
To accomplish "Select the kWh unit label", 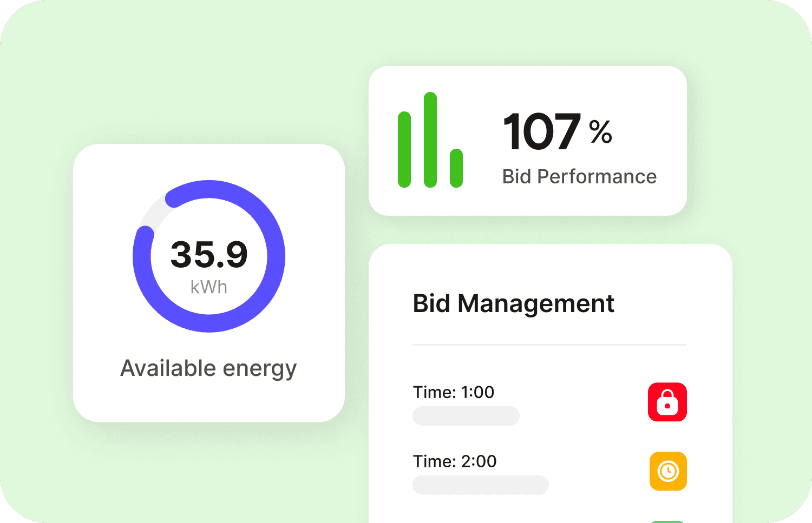I will [x=209, y=287].
